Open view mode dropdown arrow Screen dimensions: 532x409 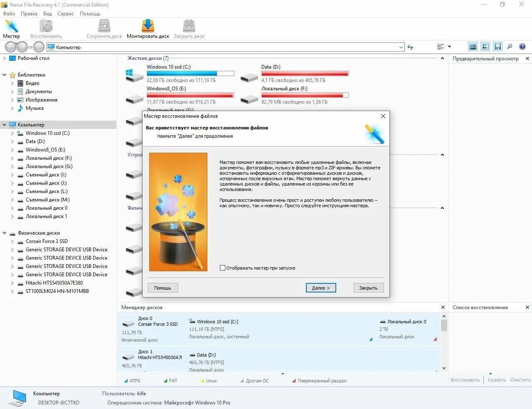449,47
